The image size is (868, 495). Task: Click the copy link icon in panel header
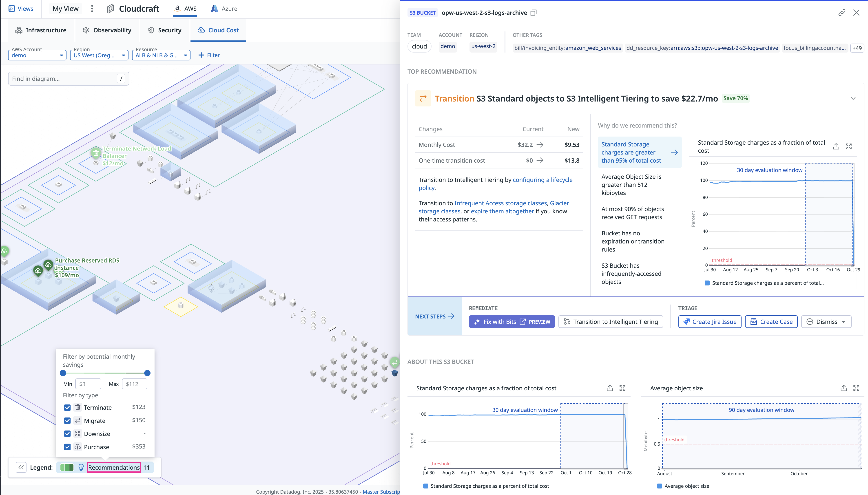[841, 13]
